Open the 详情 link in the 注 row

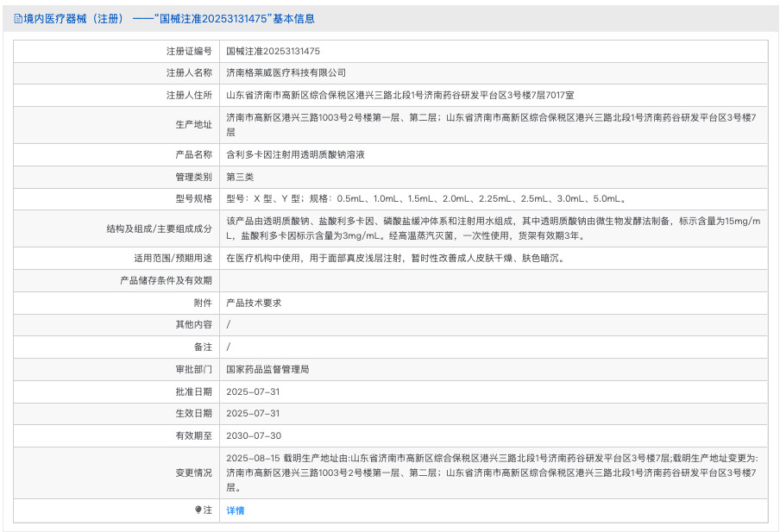point(234,510)
